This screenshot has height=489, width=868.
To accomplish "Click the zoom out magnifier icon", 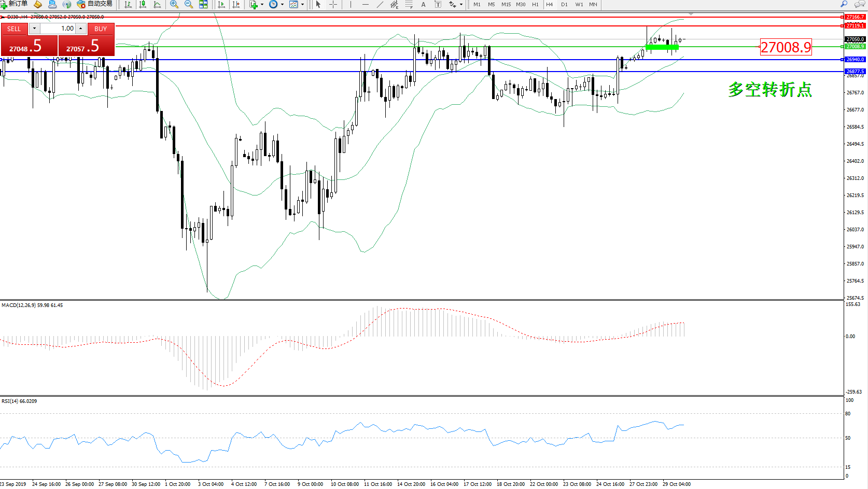I will point(189,4).
